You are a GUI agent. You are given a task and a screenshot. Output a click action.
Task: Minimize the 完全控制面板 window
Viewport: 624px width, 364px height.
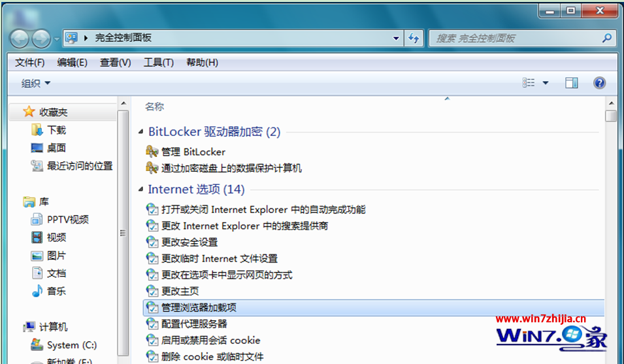pos(550,11)
